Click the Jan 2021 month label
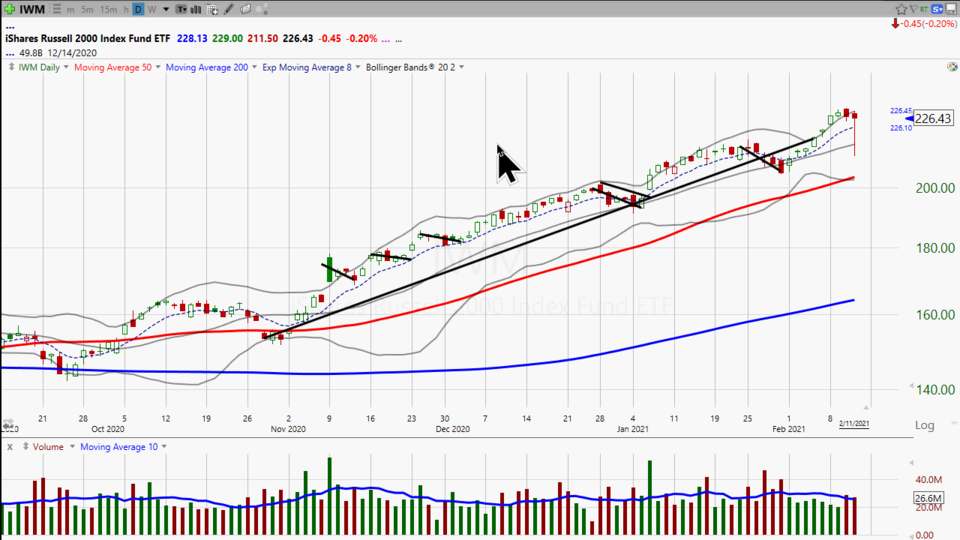 pos(632,429)
